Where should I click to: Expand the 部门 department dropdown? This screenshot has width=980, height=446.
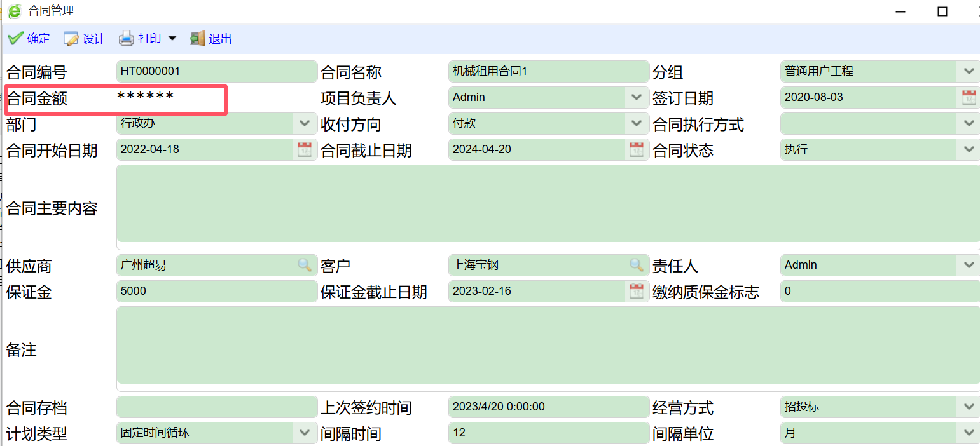click(305, 123)
